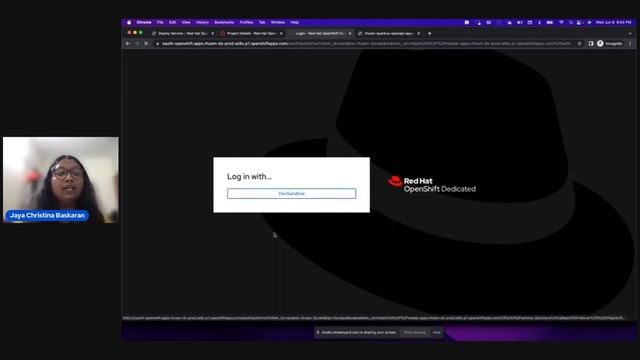This screenshot has height=360, width=640.
Task: Close the Project Details tab
Action: coord(281,33)
